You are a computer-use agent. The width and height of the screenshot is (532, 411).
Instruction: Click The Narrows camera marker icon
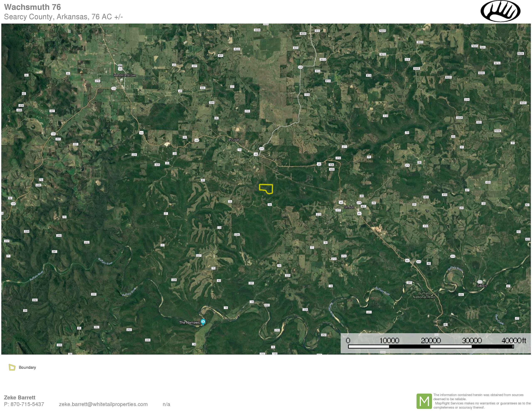click(x=203, y=322)
